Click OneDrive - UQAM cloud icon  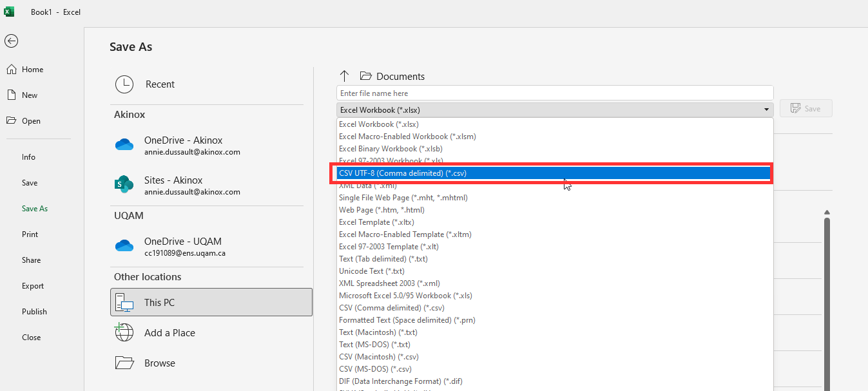pos(124,246)
